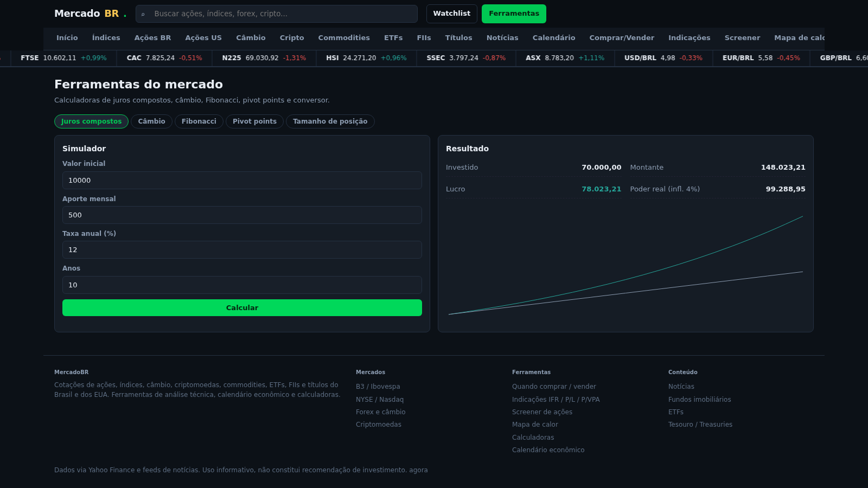Switch to the Tamanho de posição tab
The image size is (868, 488).
(330, 121)
